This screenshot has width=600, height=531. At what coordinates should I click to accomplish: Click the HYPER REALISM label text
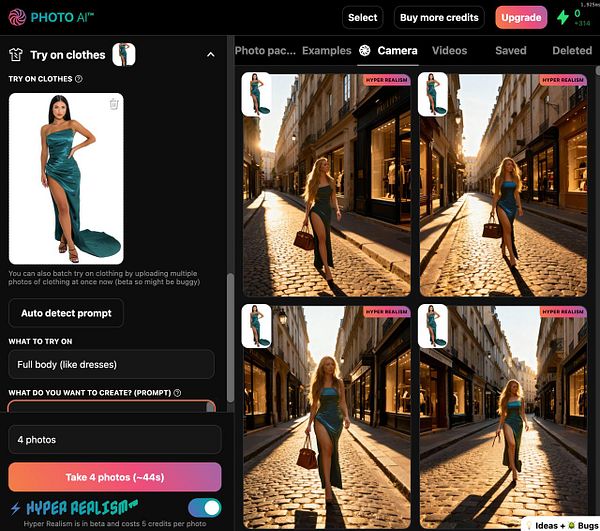[82, 508]
